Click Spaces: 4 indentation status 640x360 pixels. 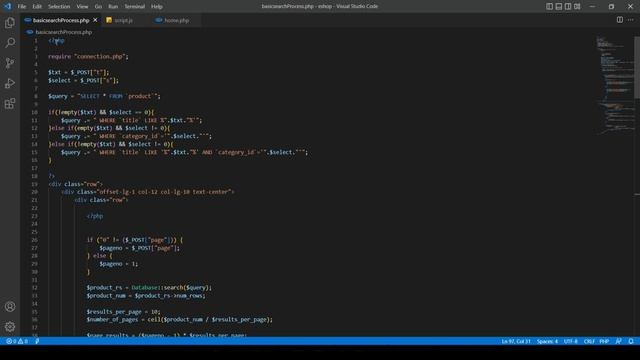(x=547, y=341)
